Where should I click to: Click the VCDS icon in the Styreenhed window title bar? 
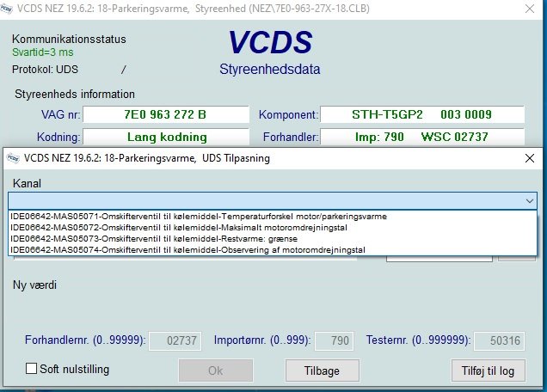tap(6, 9)
